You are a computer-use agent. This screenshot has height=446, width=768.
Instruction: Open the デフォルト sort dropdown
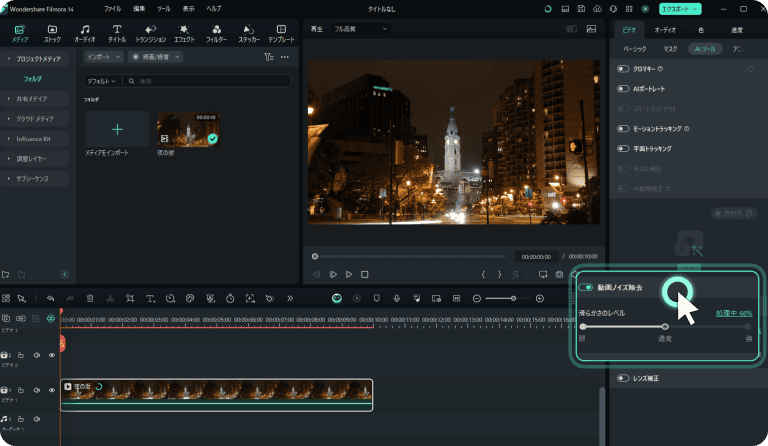[102, 81]
